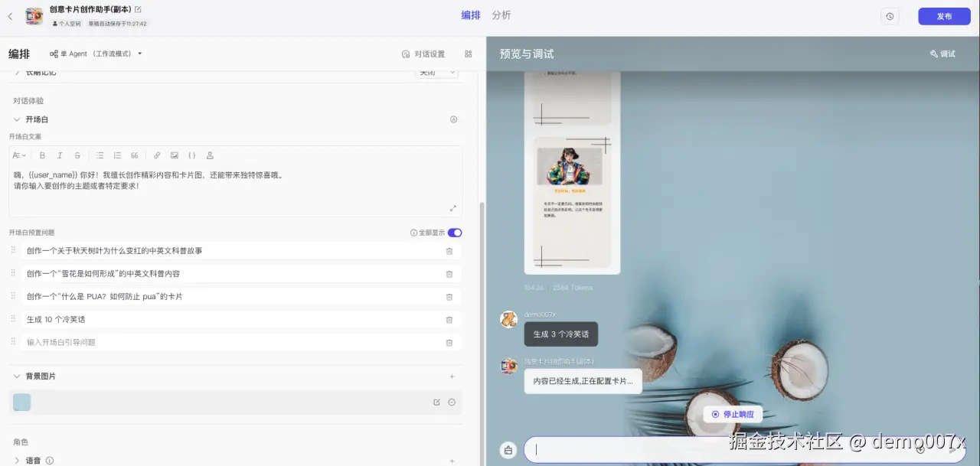Screen dimensions: 980x466
Task: Click the grid layout icon
Action: (x=469, y=54)
